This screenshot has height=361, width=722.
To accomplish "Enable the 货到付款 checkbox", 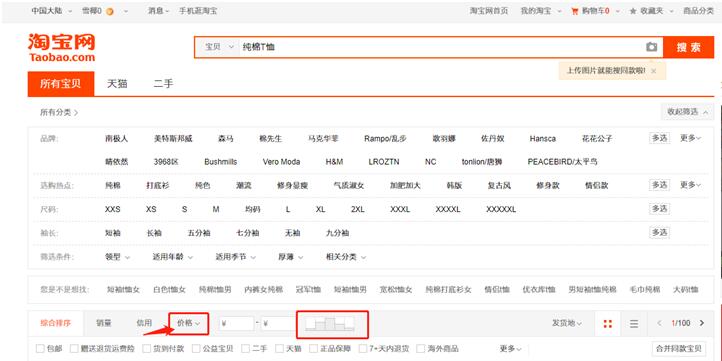I will click(146, 349).
